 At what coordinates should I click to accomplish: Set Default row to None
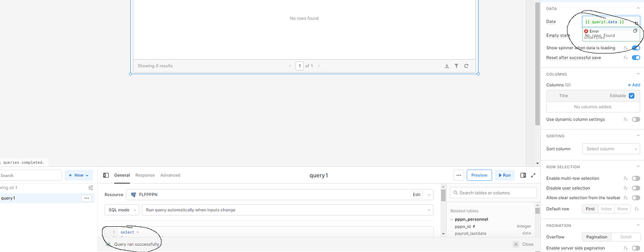tap(622, 209)
